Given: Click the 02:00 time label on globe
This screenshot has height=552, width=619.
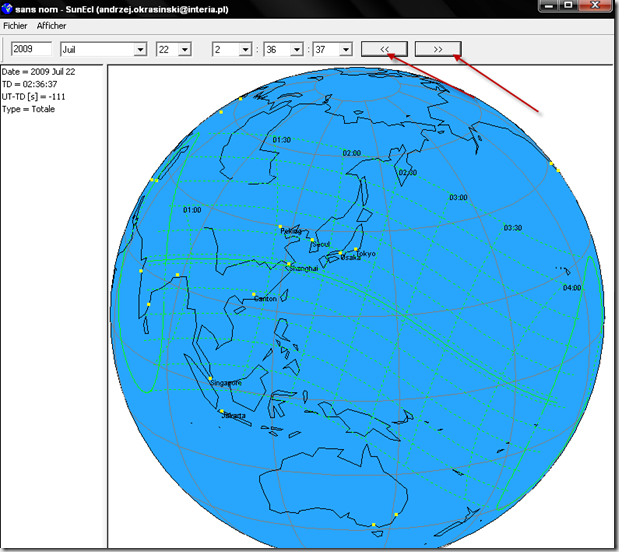Looking at the screenshot, I should [352, 153].
